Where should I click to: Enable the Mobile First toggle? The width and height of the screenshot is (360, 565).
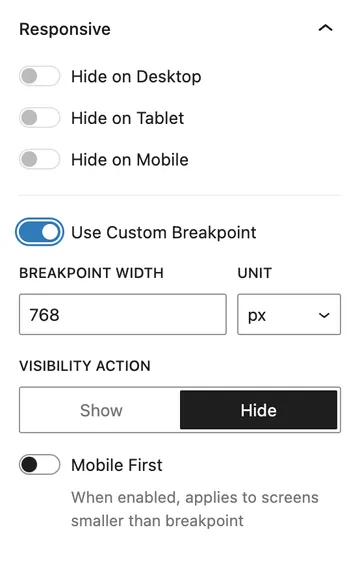point(40,464)
